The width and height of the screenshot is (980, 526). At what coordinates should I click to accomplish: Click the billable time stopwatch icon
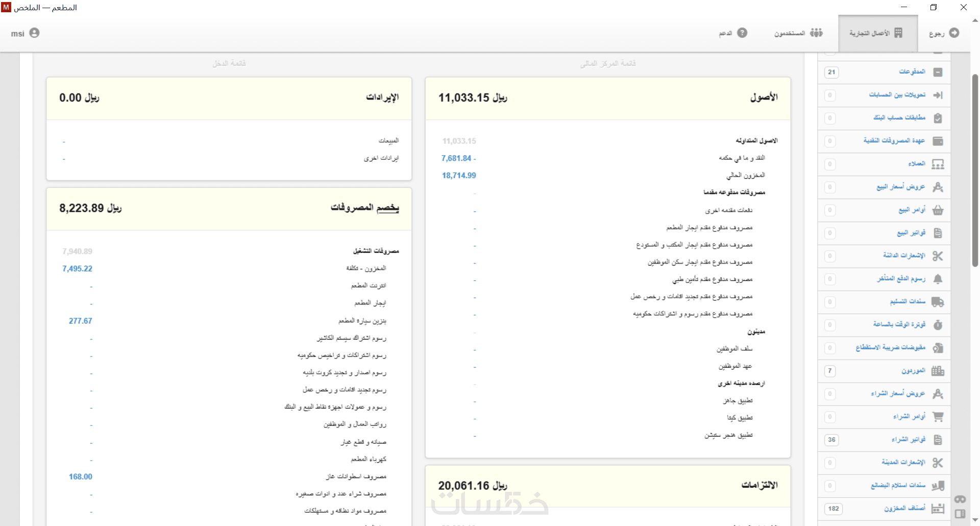coord(938,325)
